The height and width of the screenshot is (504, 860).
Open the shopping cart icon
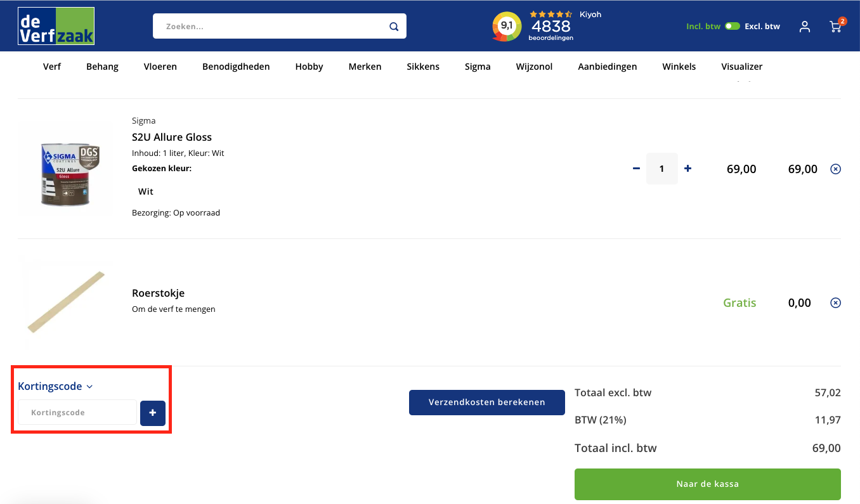click(x=836, y=27)
